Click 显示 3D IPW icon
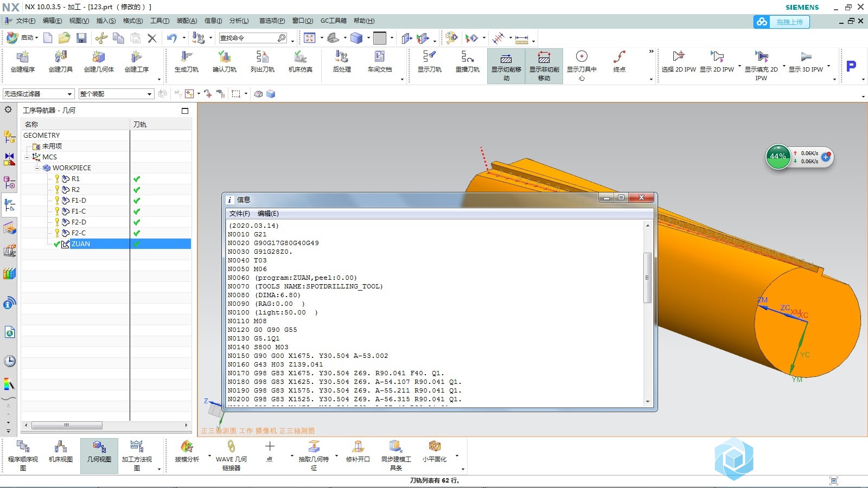 [806, 62]
